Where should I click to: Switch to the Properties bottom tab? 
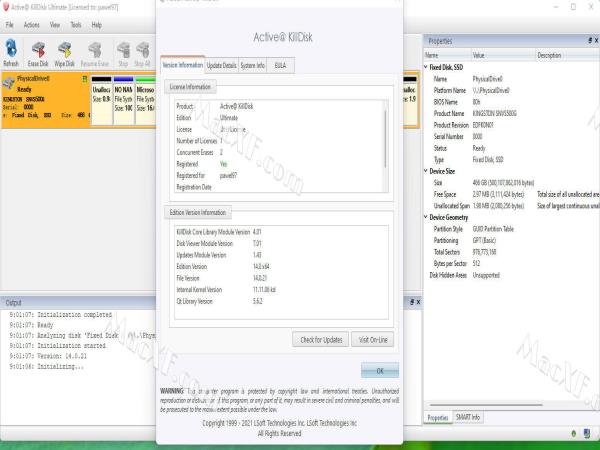pyautogui.click(x=438, y=417)
